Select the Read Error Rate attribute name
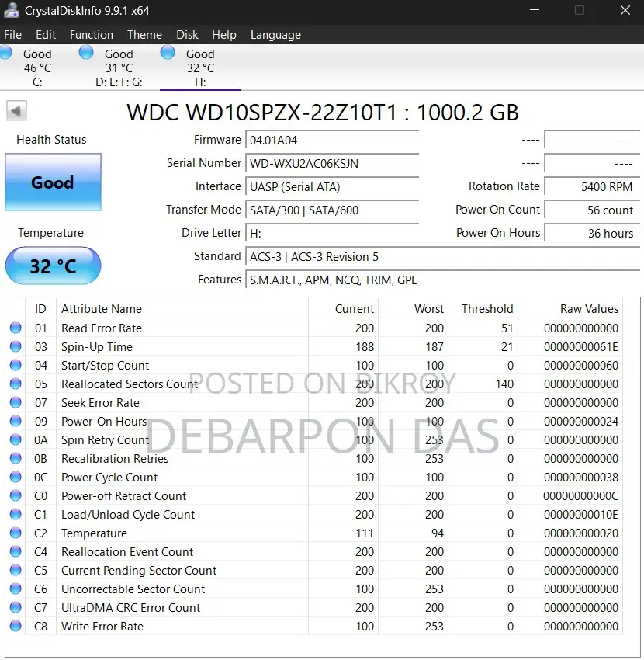The height and width of the screenshot is (660, 644). pos(102,328)
